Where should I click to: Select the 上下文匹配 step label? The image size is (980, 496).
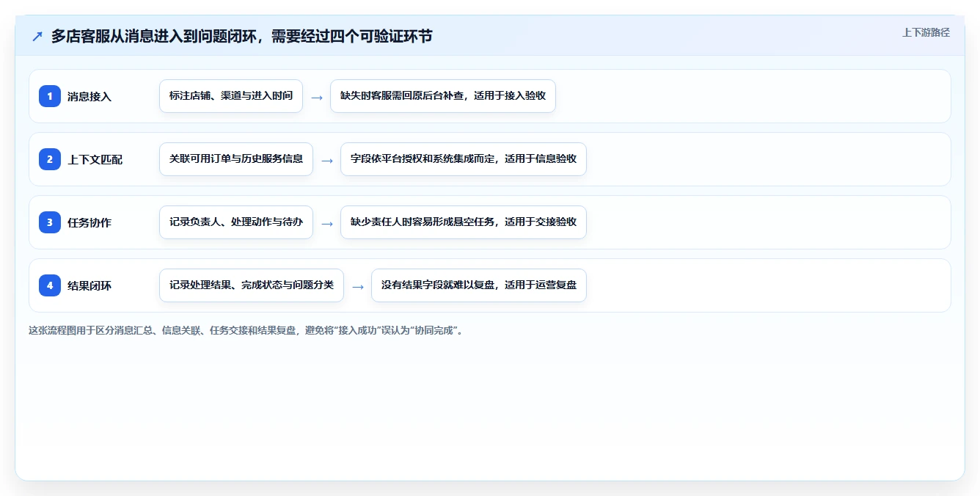95,159
